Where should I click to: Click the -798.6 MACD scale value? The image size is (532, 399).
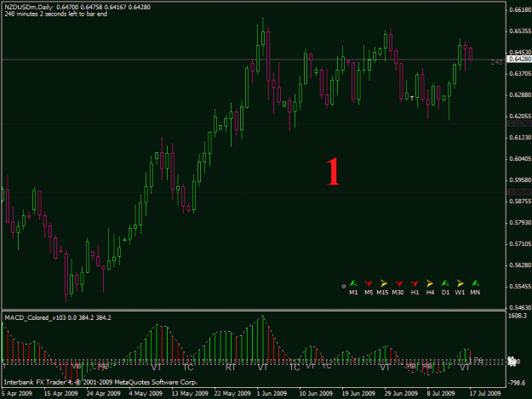click(x=517, y=383)
